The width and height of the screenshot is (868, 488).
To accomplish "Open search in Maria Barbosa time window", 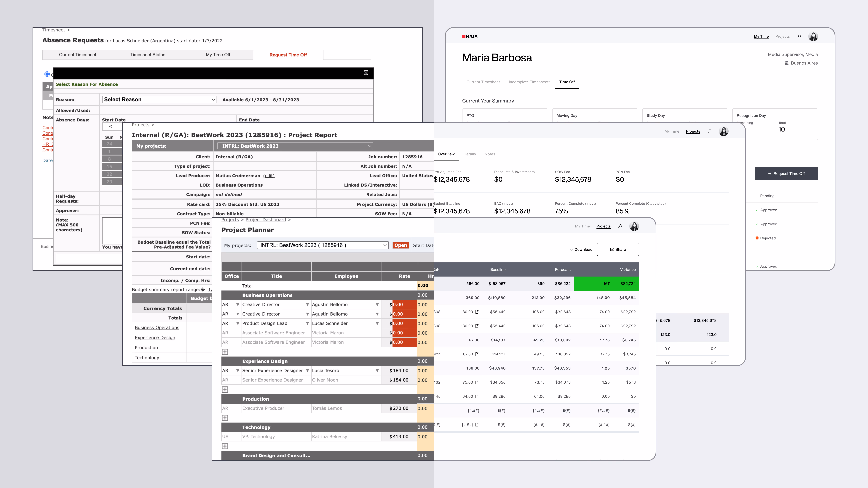I will 799,36.
